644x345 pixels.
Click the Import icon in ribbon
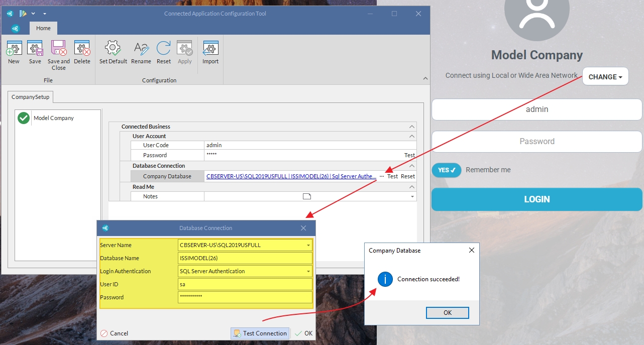[210, 49]
